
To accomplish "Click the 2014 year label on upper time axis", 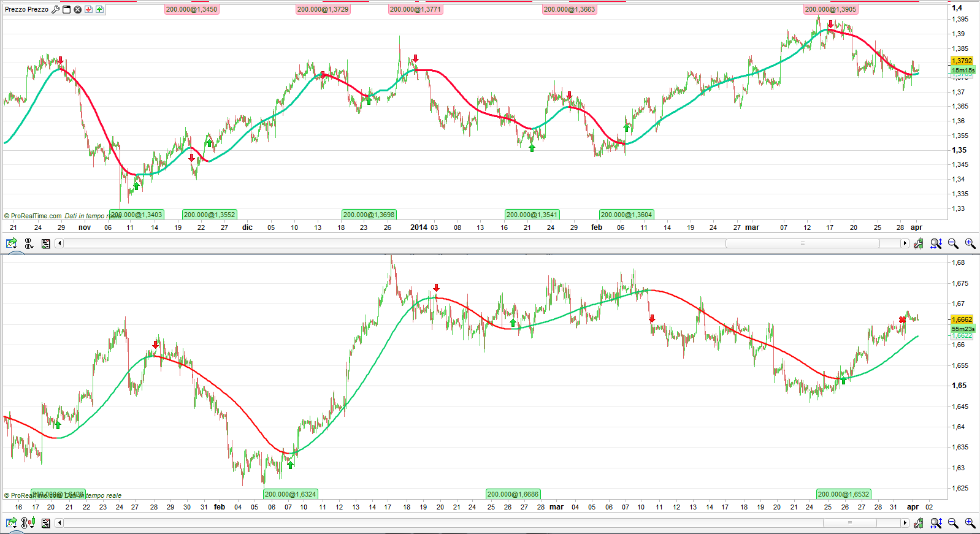I will point(419,227).
